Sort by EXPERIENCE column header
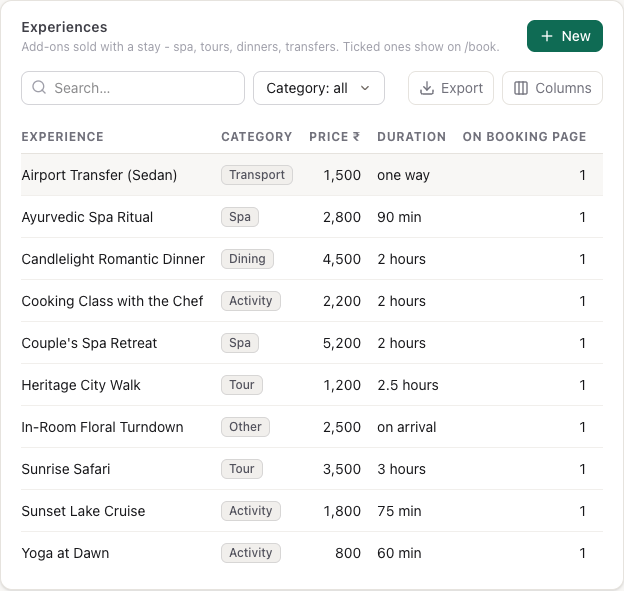The width and height of the screenshot is (624, 591). click(x=62, y=137)
